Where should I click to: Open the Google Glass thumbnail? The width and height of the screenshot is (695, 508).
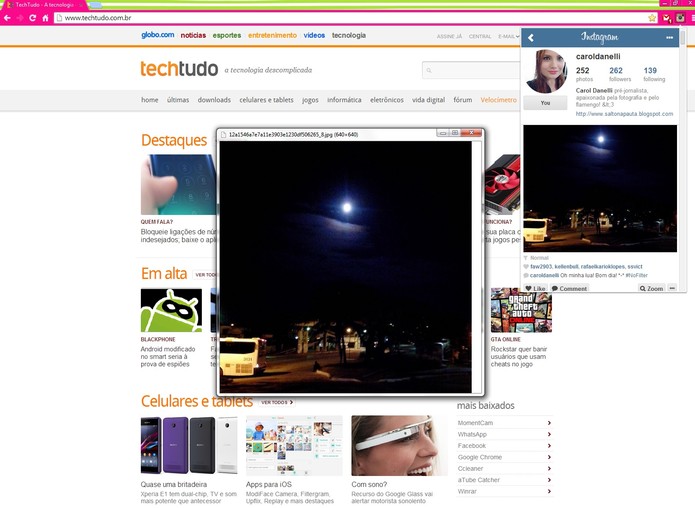[x=399, y=445]
